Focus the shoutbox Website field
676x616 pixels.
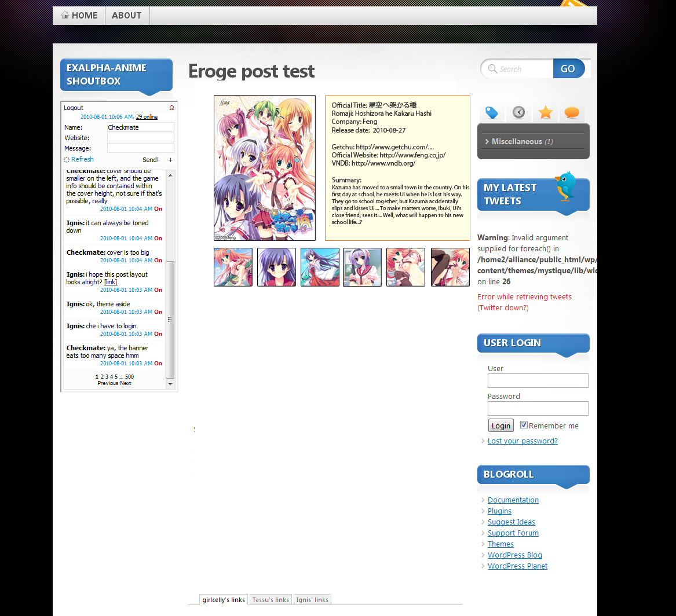pos(141,138)
